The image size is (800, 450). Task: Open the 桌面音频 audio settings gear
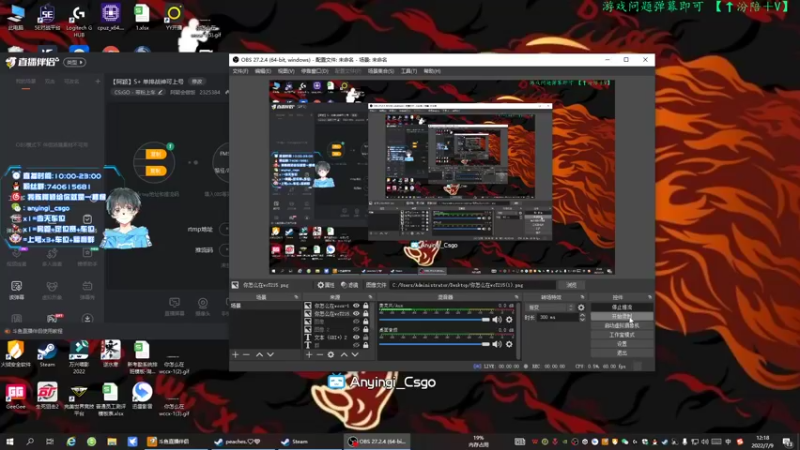[x=509, y=344]
